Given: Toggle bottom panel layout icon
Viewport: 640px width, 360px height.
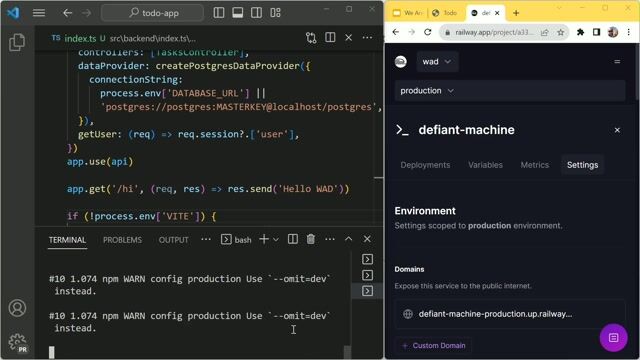Looking at the screenshot, I should (x=238, y=13).
